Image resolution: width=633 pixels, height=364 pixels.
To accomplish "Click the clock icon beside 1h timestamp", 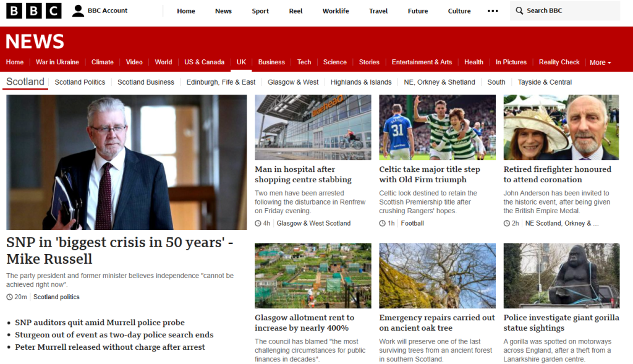I will tap(382, 223).
